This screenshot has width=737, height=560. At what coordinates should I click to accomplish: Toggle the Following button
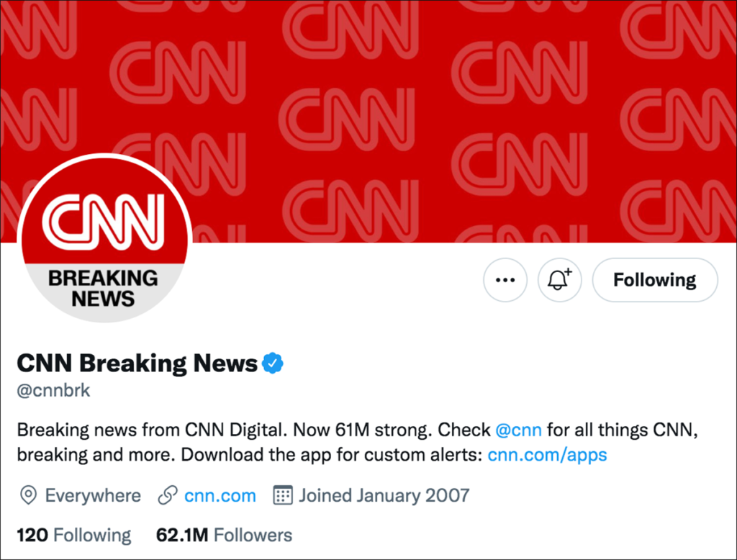(x=654, y=280)
